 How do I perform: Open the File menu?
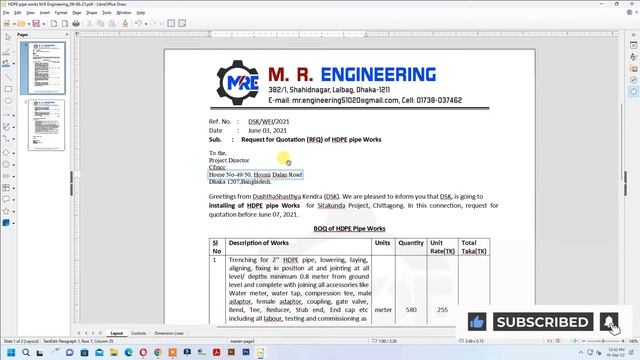6,13
